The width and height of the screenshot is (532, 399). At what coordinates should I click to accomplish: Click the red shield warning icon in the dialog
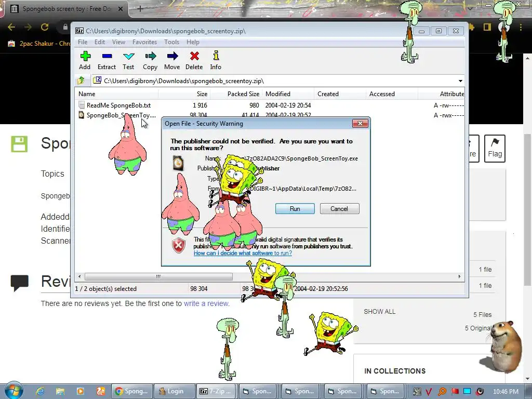pos(179,245)
